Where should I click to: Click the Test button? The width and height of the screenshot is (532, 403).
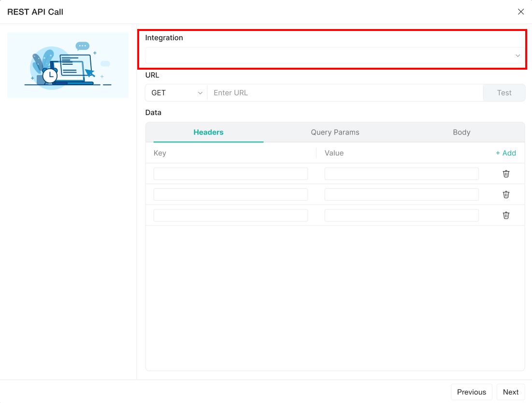(504, 93)
